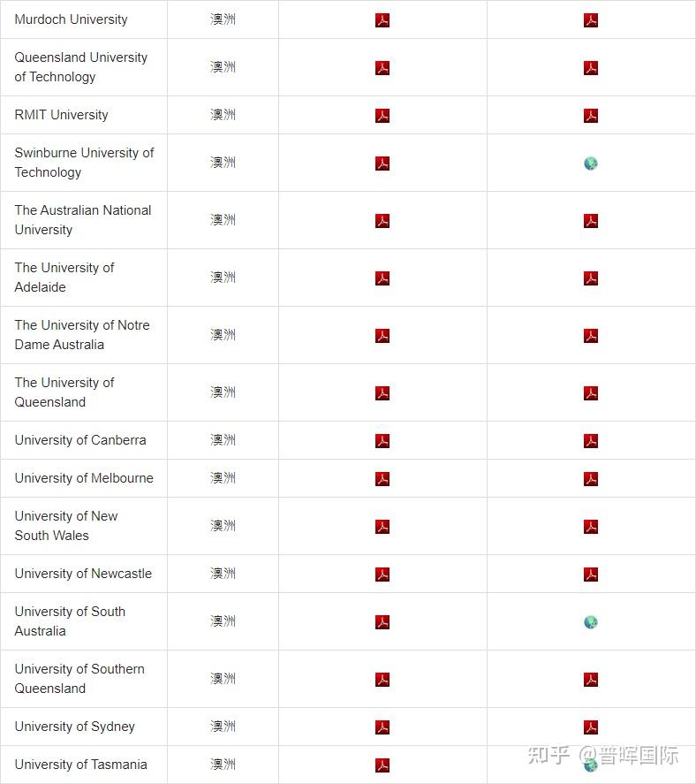Viewport: 696px width, 784px height.
Task: Click the globe web icon for Swinburne University
Action: click(591, 164)
